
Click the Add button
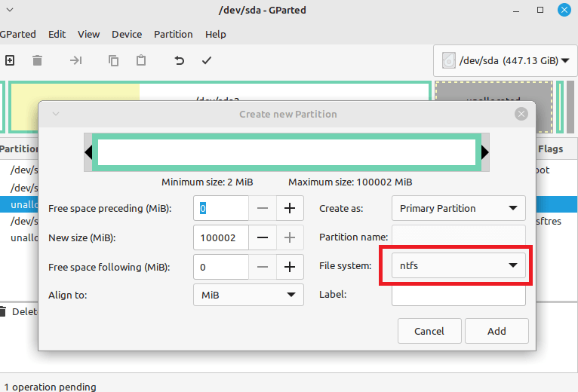(x=497, y=331)
